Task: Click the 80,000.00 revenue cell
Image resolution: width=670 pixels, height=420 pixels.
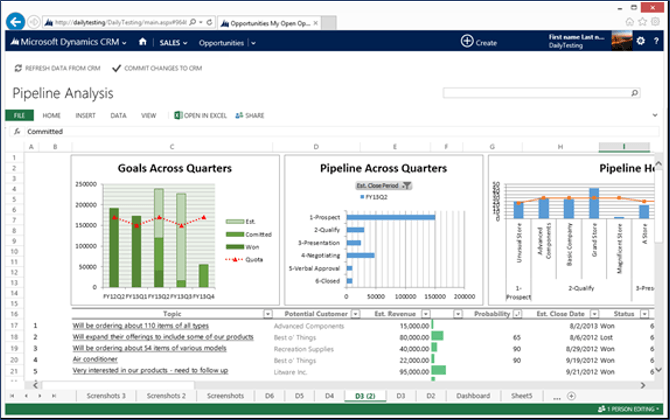Action: (414, 338)
